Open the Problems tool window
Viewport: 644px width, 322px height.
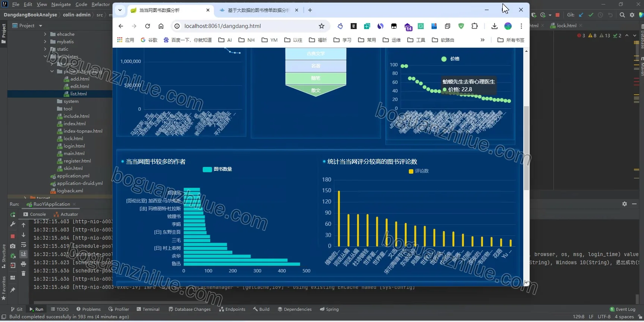[x=88, y=309]
